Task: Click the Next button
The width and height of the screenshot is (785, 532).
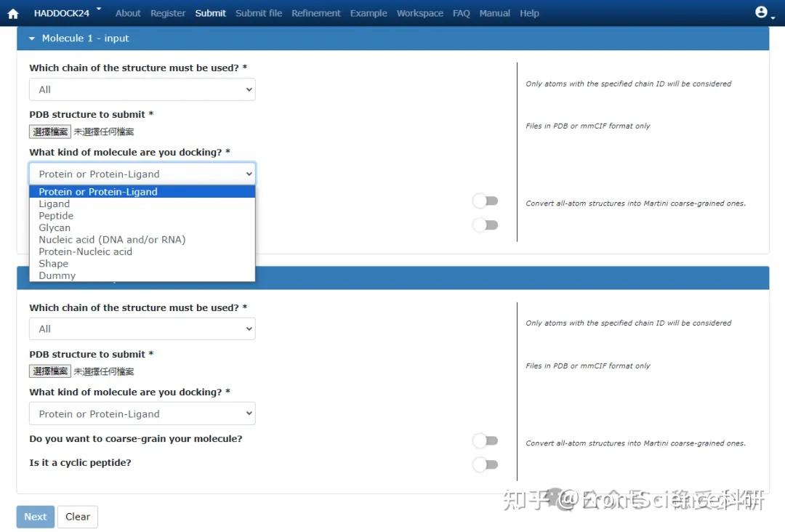Action: 34,517
